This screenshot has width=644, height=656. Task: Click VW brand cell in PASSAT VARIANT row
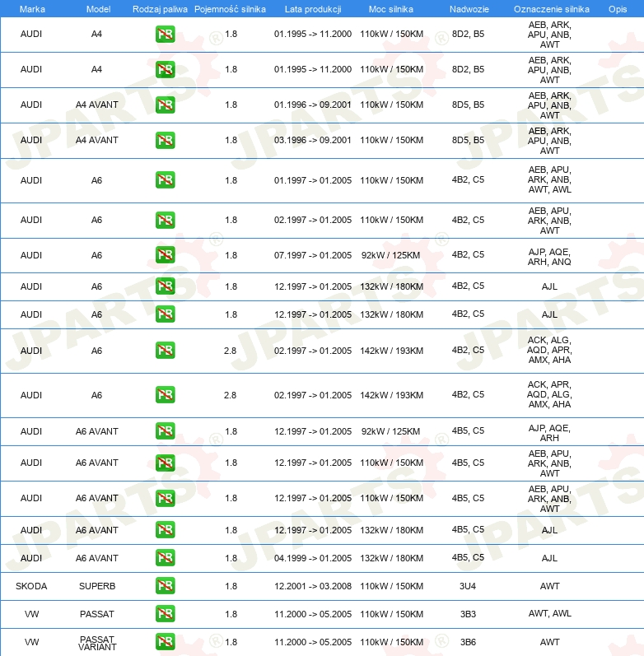[x=31, y=642]
